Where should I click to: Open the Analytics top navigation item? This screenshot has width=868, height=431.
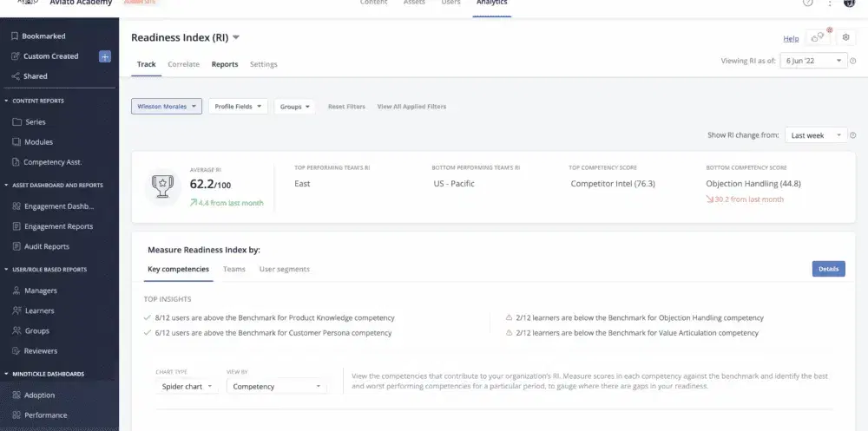tap(492, 3)
